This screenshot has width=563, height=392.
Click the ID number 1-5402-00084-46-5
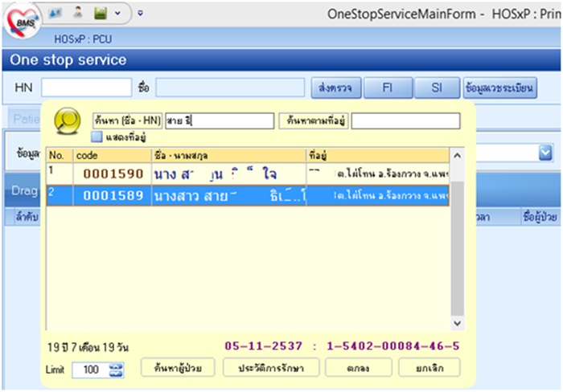click(x=392, y=345)
